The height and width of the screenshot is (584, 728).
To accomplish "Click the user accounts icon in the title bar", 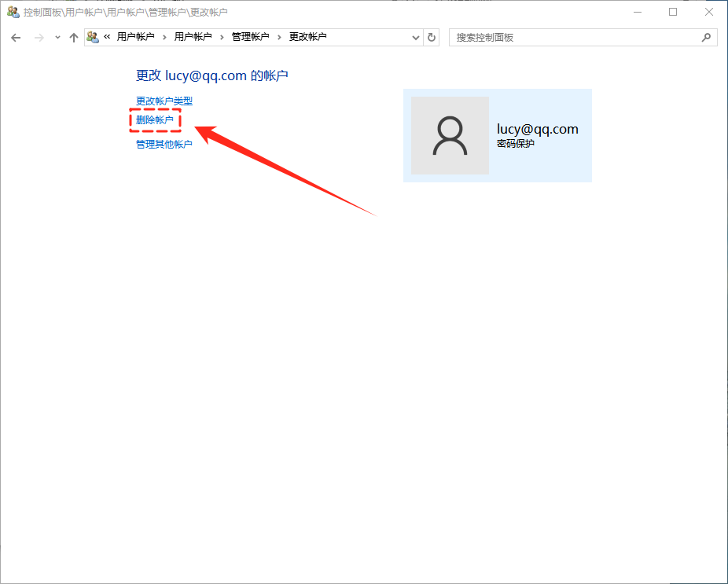I will pyautogui.click(x=13, y=12).
